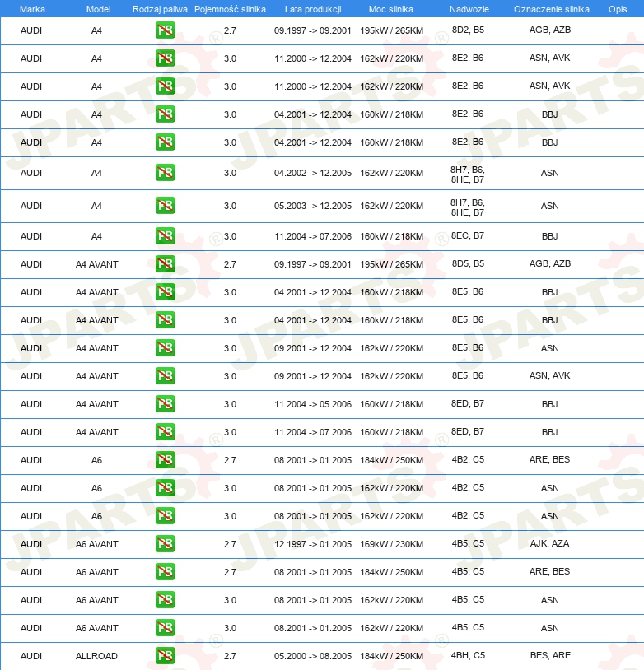Screen dimensions: 644x670
Task: Click the Model column header
Action: [98, 9]
